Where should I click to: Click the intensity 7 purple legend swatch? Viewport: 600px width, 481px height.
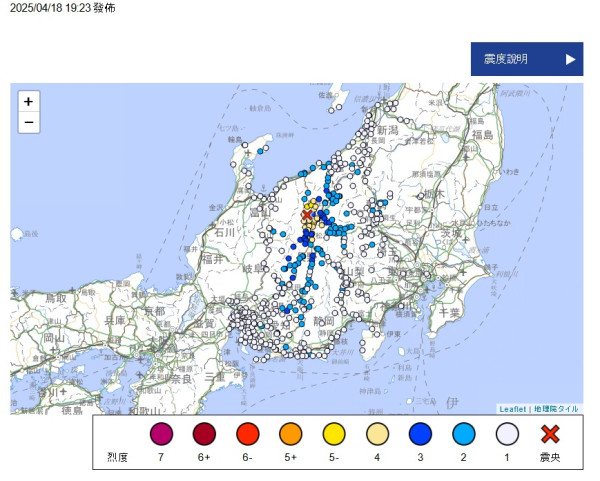tap(161, 434)
